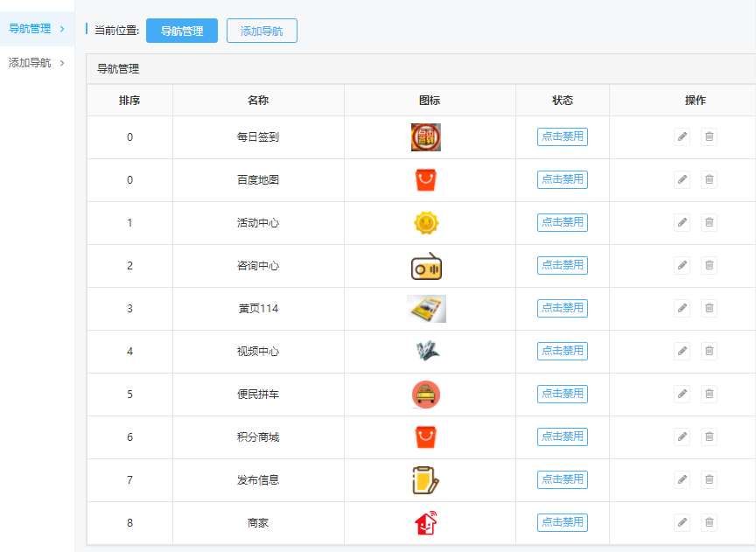Click the 导航管理 panel title
The height and width of the screenshot is (552, 756).
118,69
